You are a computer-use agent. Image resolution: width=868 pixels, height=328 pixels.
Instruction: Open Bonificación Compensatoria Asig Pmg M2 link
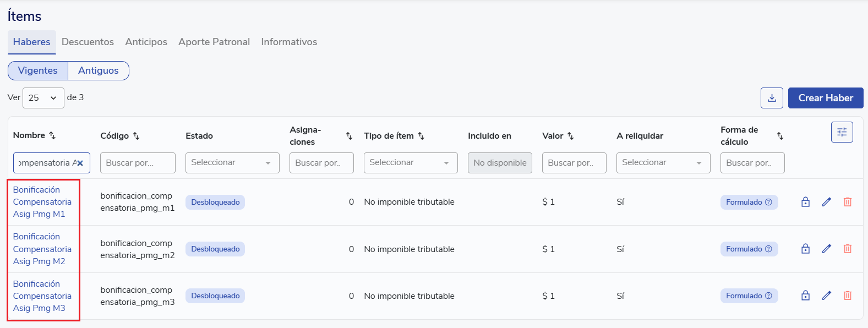tap(42, 249)
